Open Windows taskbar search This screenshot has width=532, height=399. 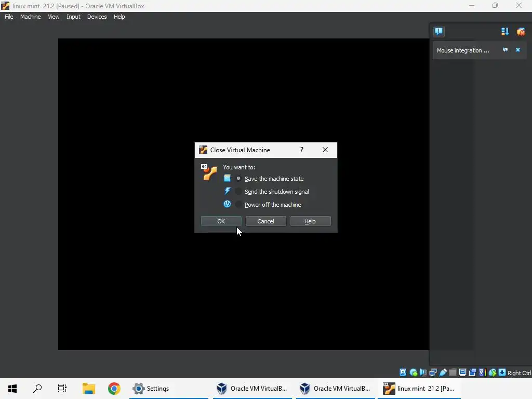(x=37, y=389)
